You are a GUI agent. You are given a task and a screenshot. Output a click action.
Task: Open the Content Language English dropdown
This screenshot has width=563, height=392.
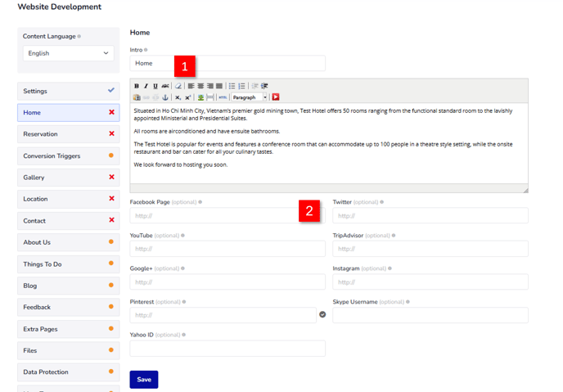[68, 53]
